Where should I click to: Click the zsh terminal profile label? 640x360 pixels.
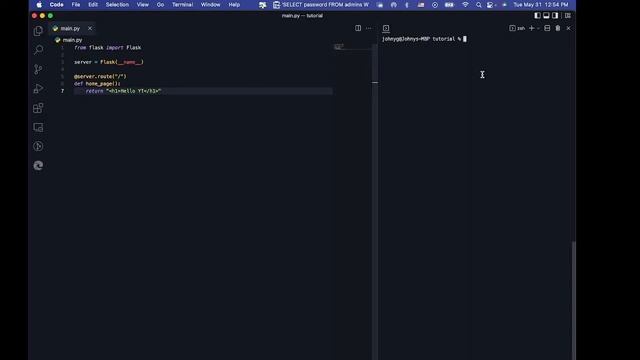518,28
